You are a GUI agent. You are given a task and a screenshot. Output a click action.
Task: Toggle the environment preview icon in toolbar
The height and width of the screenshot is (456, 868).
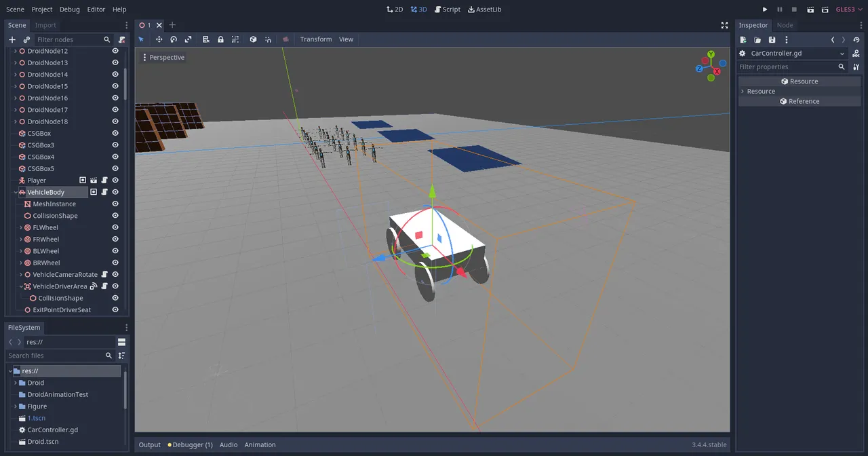tap(285, 39)
